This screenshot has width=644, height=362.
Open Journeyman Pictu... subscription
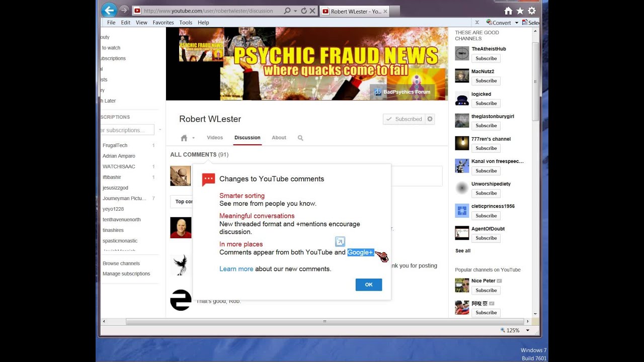click(x=124, y=199)
